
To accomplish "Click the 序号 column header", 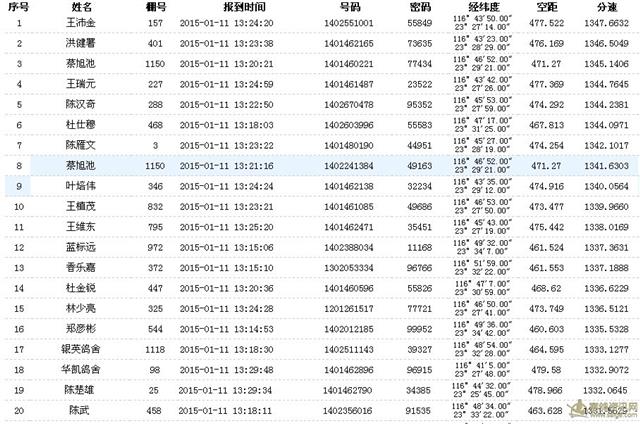I will [x=18, y=7].
